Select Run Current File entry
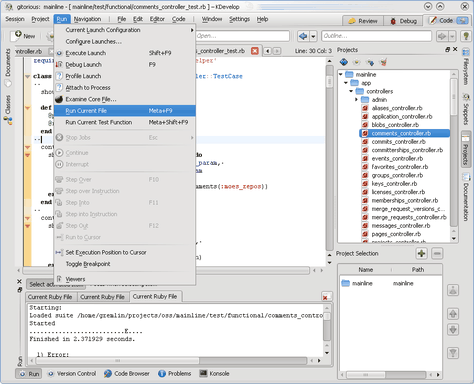This screenshot has width=474, height=384. tap(125, 111)
